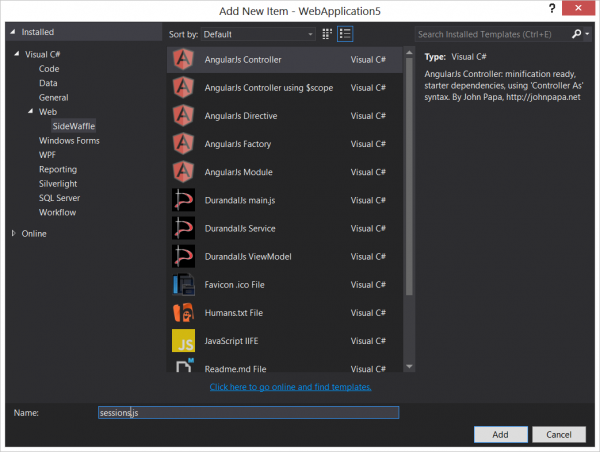Open the help question mark button

[551, 8]
